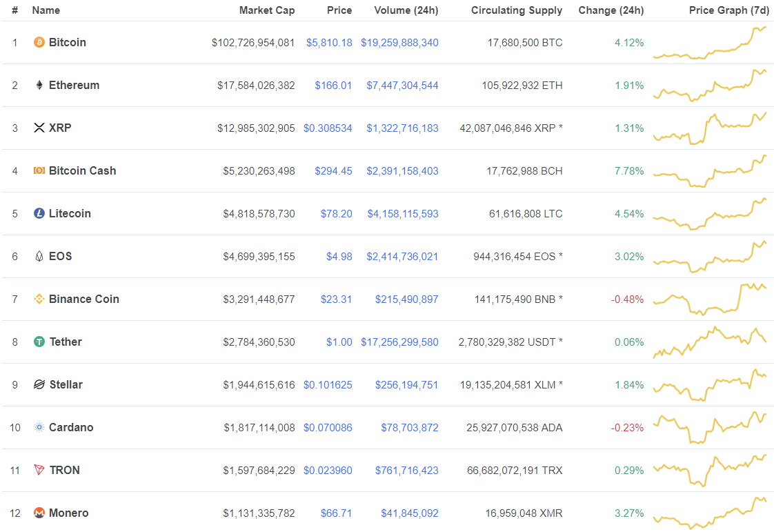
Task: Sort by the Price column header
Action: coord(339,10)
